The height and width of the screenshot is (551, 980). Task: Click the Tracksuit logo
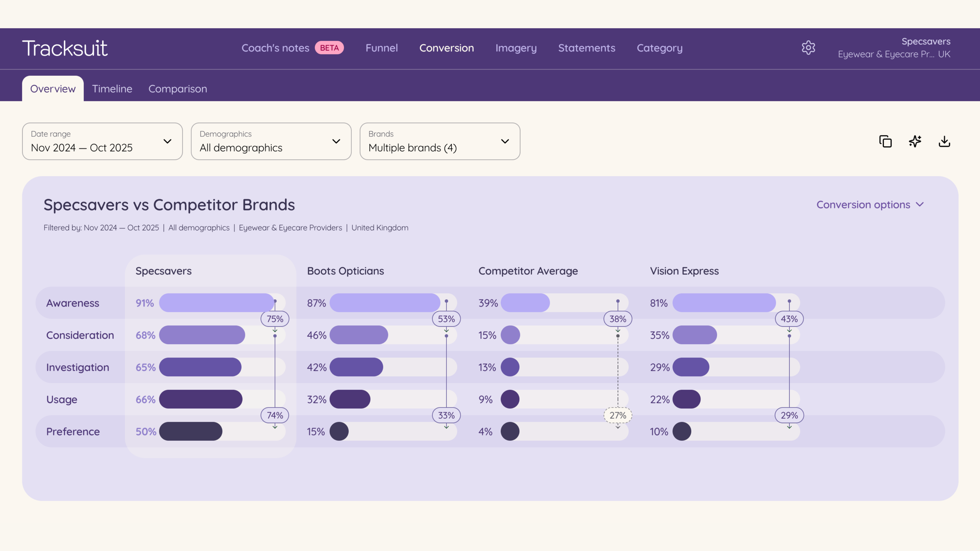point(65,48)
